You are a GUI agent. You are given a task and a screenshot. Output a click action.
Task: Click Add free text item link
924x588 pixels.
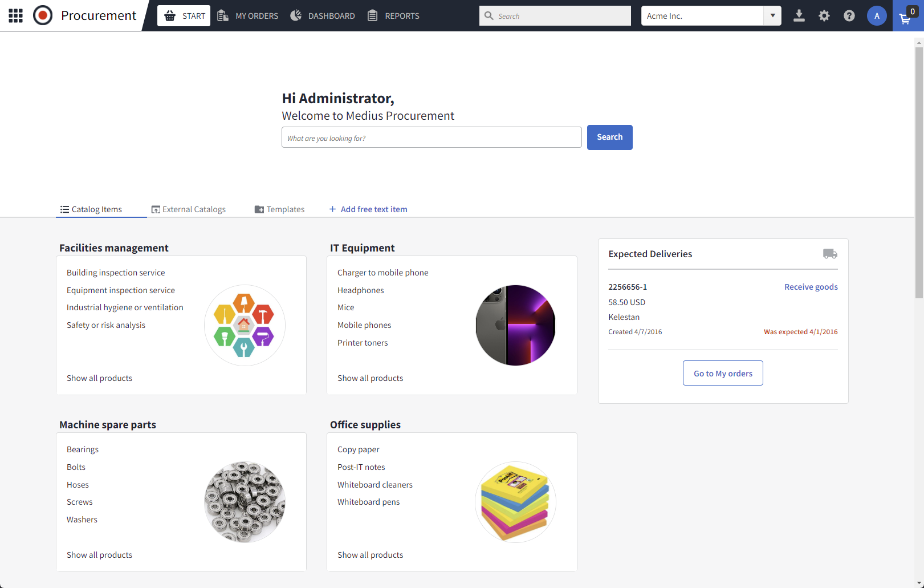tap(368, 209)
